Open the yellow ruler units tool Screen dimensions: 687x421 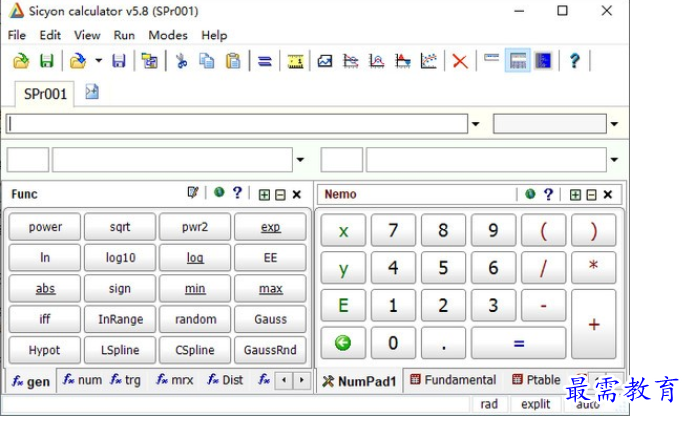pyautogui.click(x=296, y=61)
